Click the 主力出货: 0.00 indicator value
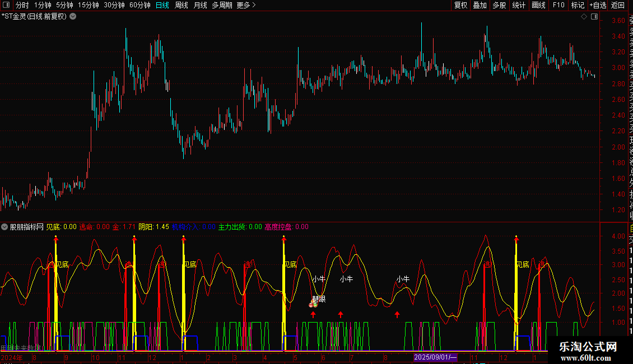 pos(240,227)
